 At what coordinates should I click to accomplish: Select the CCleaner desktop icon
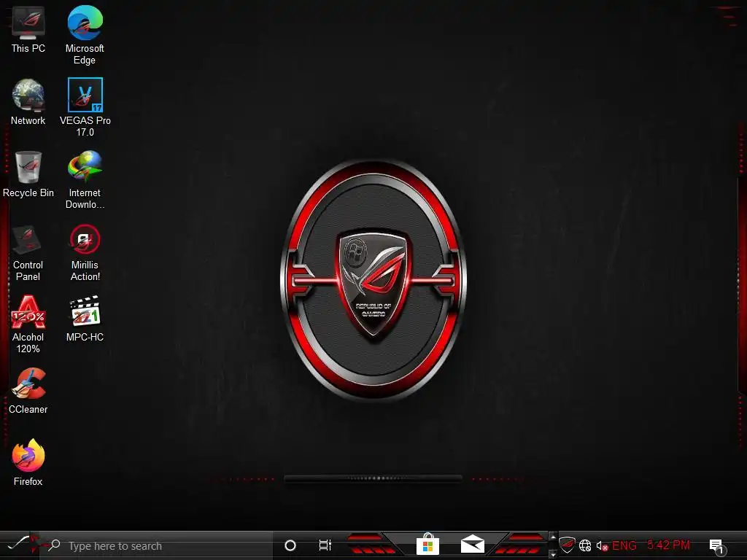point(28,391)
